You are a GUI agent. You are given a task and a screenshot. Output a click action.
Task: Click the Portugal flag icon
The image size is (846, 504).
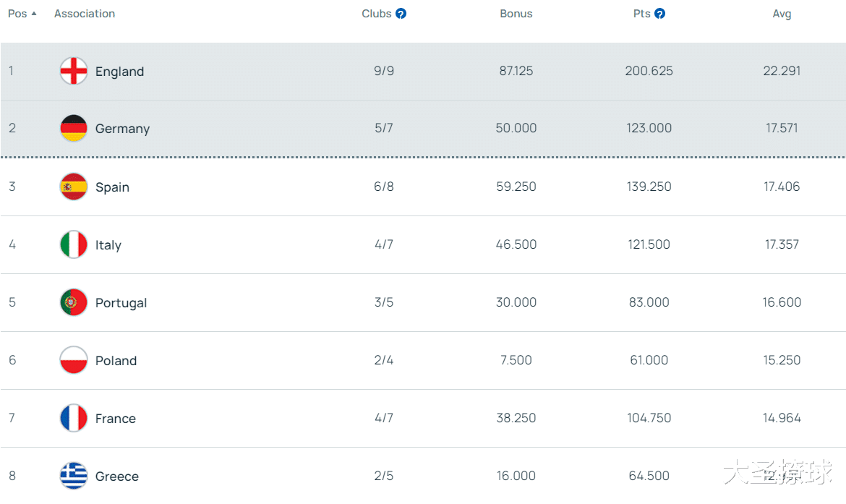point(74,302)
